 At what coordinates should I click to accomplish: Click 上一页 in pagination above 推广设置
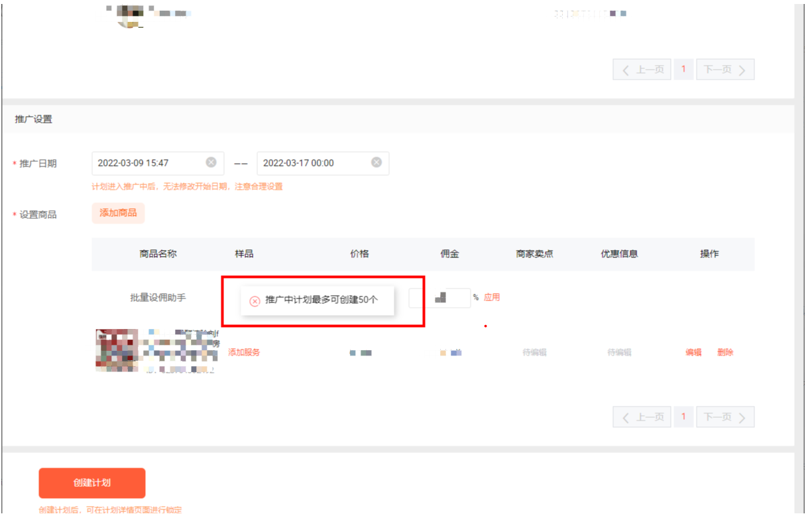[x=642, y=70]
